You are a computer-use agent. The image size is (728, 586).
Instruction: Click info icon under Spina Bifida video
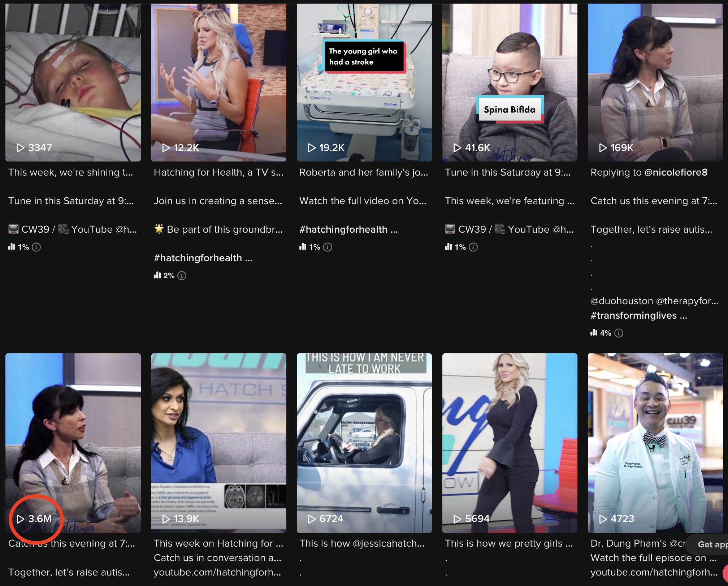473,247
